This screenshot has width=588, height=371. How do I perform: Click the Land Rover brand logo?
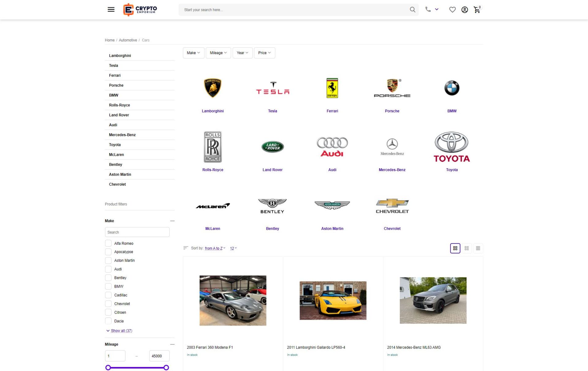click(273, 147)
